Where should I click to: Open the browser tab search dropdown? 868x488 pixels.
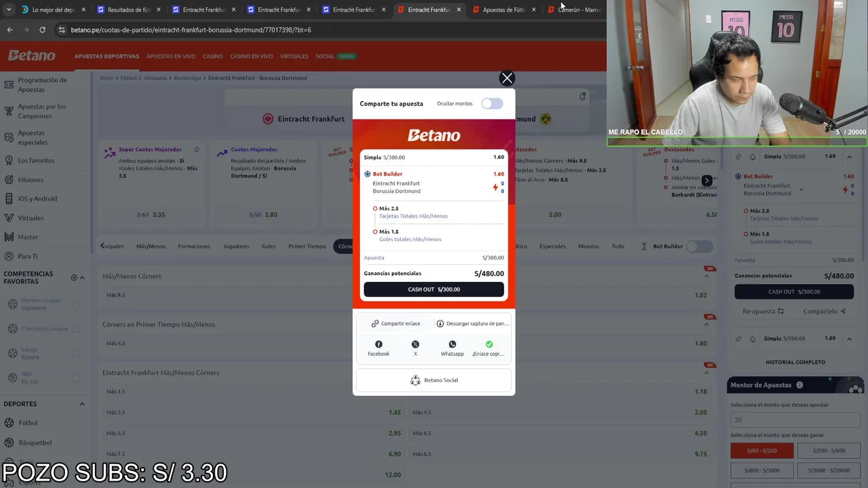point(8,9)
